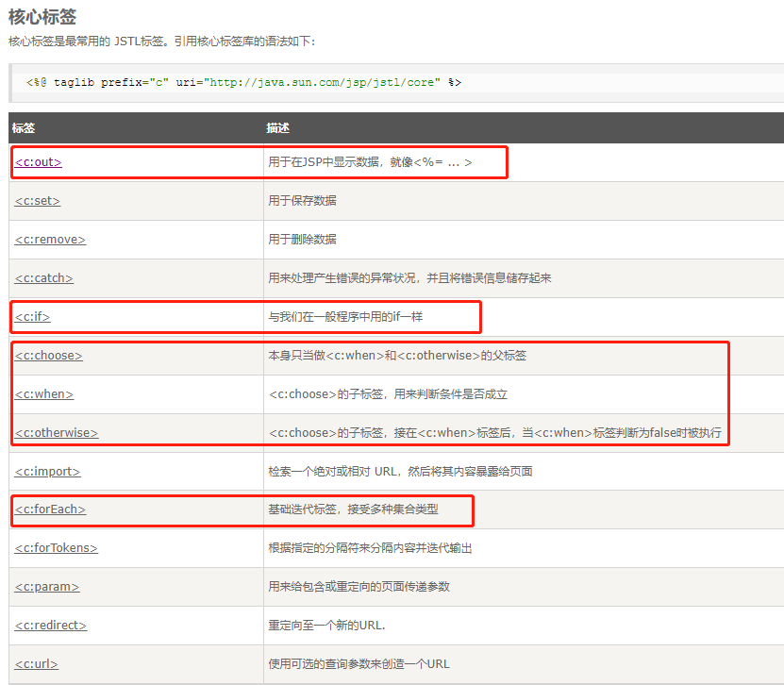784x685 pixels.
Task: Click description 用于在JSP中显示数据
Action: (x=324, y=162)
